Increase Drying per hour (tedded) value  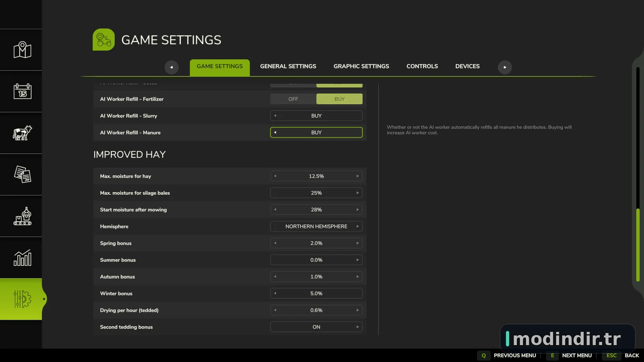357,310
